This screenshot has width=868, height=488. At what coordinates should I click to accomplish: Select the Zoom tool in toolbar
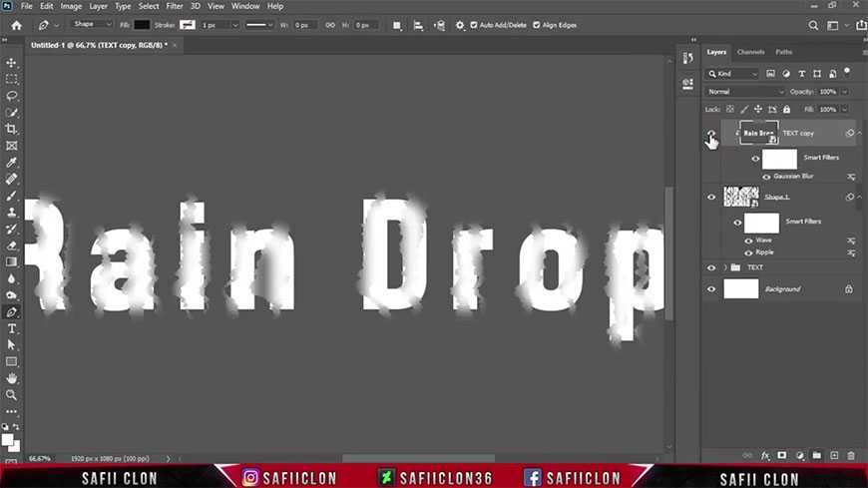click(x=12, y=395)
